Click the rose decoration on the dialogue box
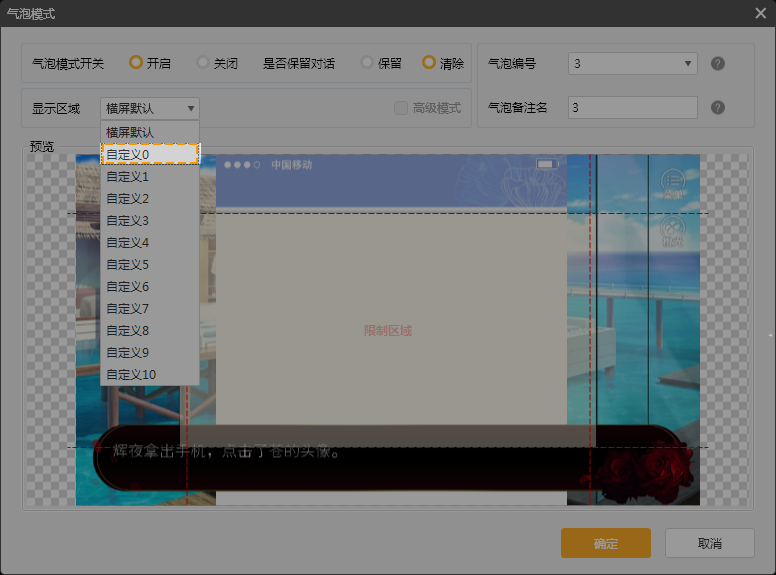The image size is (776, 575). [x=645, y=467]
